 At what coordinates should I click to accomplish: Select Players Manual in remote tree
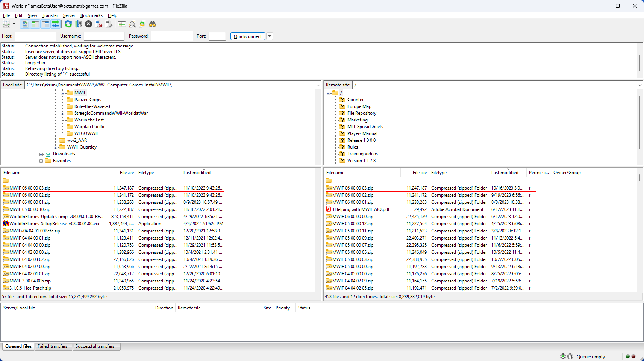coord(362,133)
